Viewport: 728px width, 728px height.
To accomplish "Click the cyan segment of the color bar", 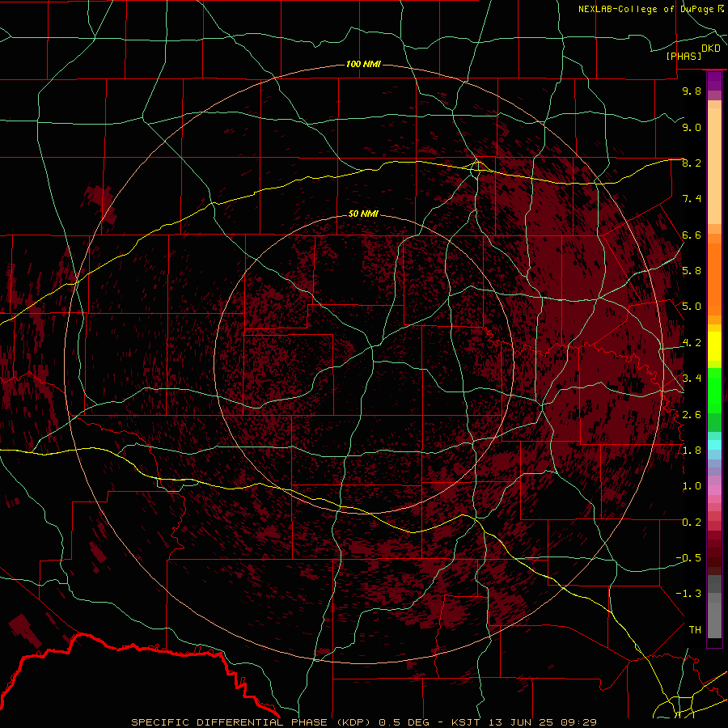I will click(x=714, y=445).
